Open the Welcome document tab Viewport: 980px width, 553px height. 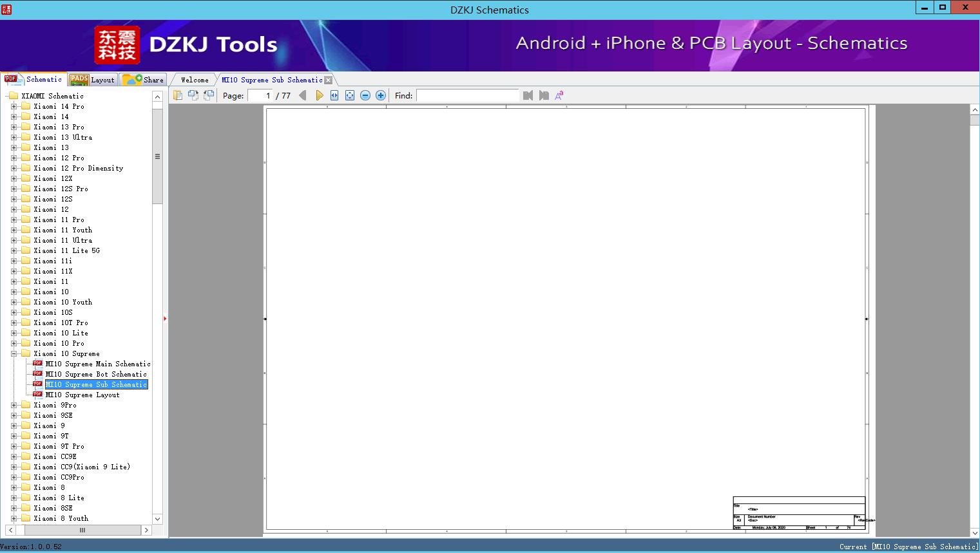195,80
